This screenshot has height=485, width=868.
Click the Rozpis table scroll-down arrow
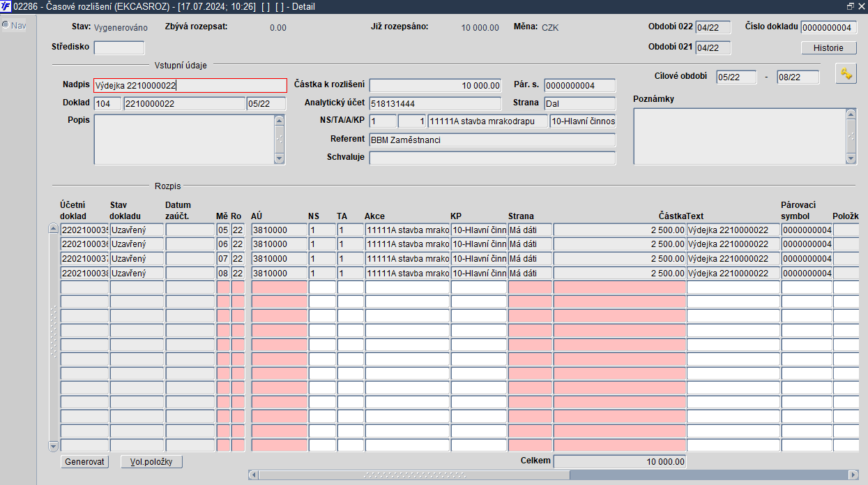tap(54, 446)
